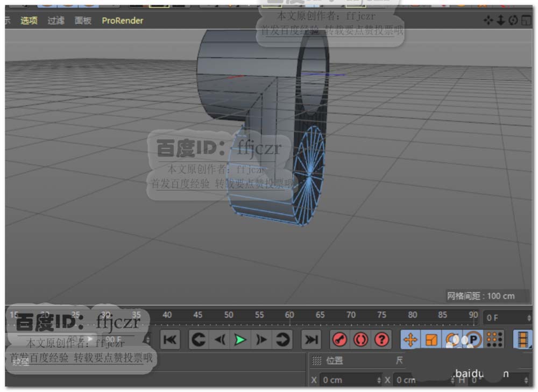The width and height of the screenshot is (538, 392).
Task: Open the ProRender viewport menu
Action: [x=123, y=20]
